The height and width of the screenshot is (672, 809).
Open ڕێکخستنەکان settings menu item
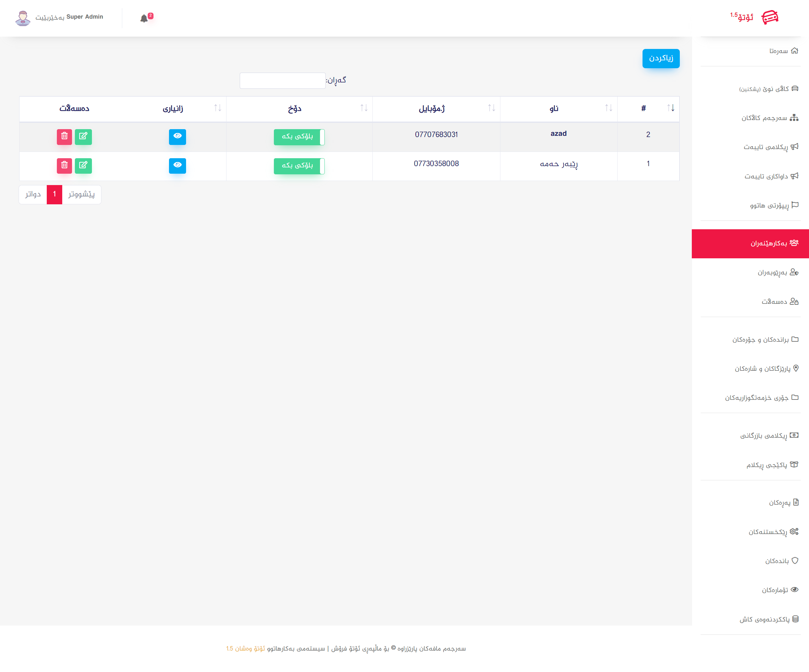[768, 532]
